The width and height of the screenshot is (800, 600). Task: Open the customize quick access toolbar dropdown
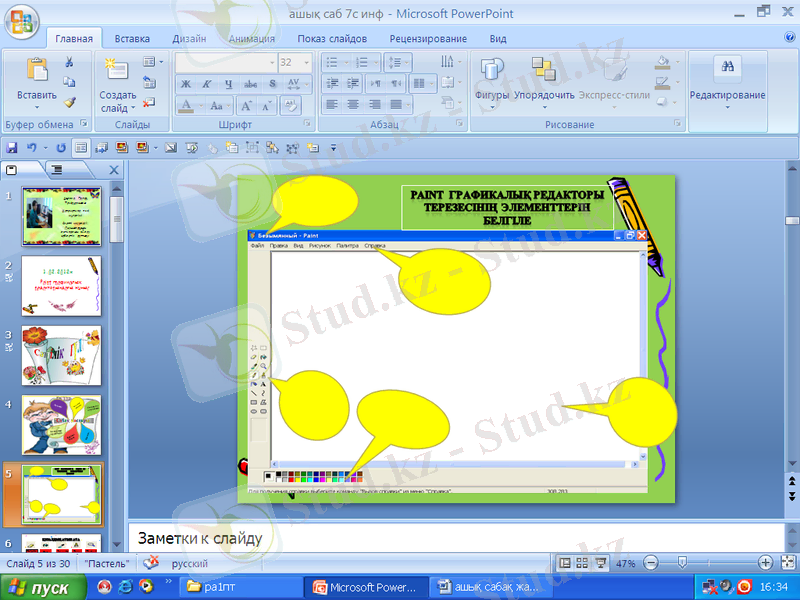pyautogui.click(x=335, y=147)
